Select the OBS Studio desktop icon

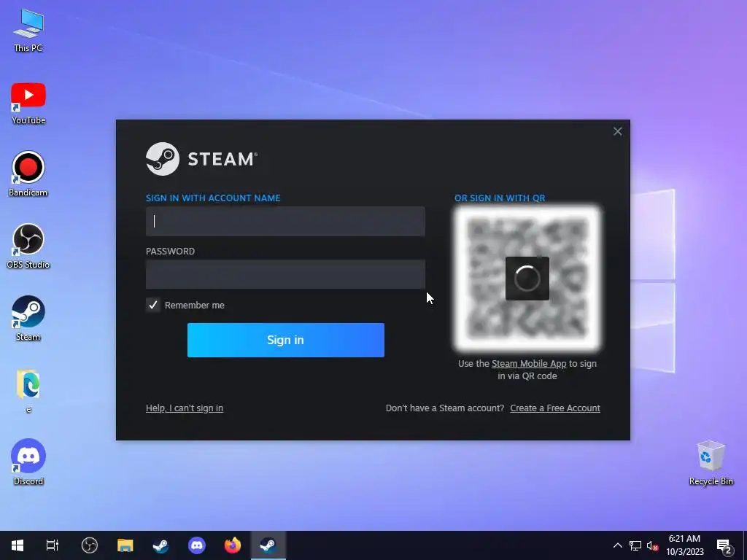pyautogui.click(x=28, y=246)
